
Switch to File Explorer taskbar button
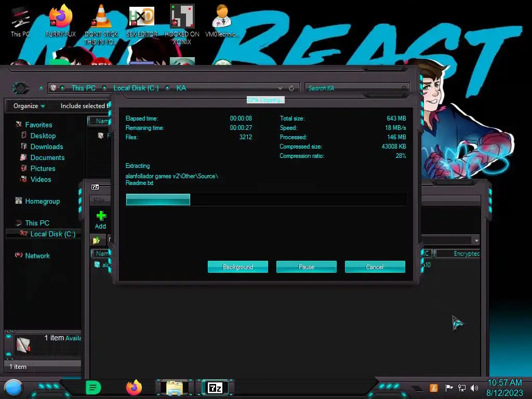[x=175, y=388]
